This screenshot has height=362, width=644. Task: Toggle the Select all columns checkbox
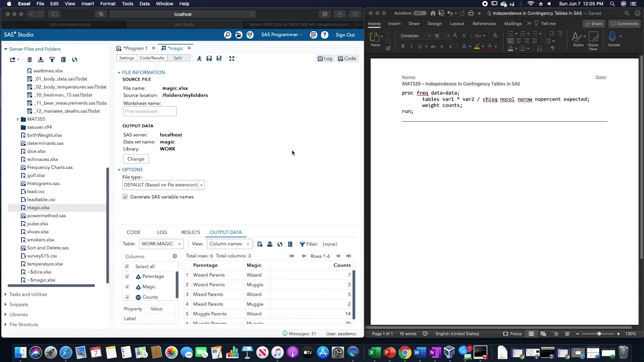coord(127,266)
